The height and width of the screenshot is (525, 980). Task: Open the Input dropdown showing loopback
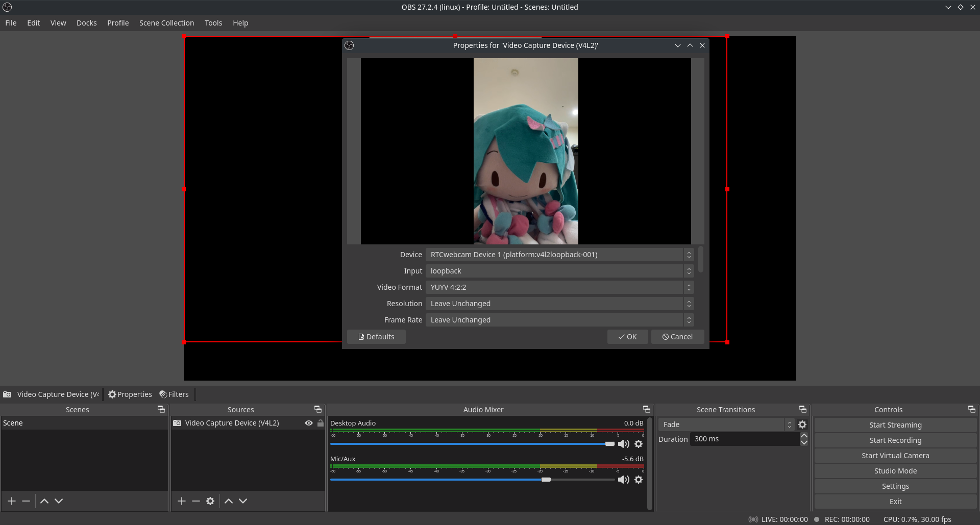pos(560,271)
